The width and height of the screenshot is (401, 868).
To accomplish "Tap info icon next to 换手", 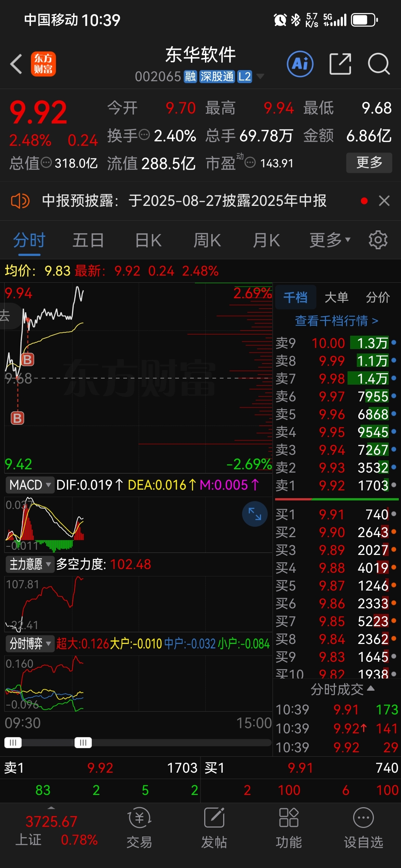I will pos(144,134).
